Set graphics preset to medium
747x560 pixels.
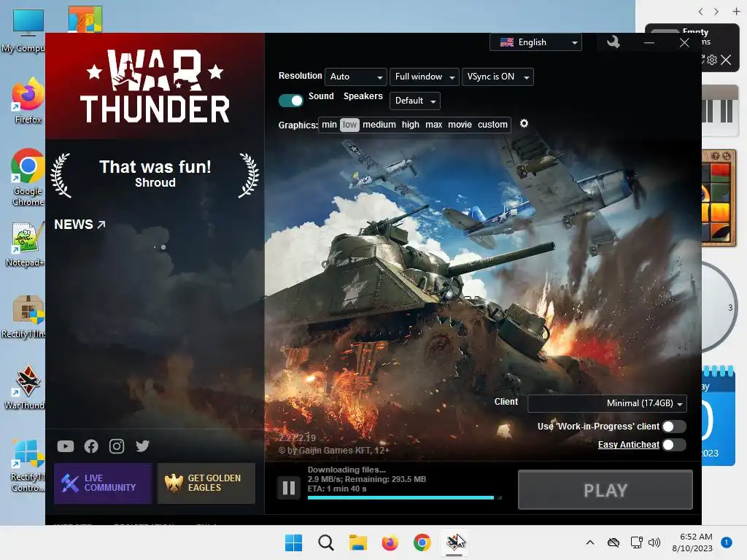pyautogui.click(x=379, y=125)
